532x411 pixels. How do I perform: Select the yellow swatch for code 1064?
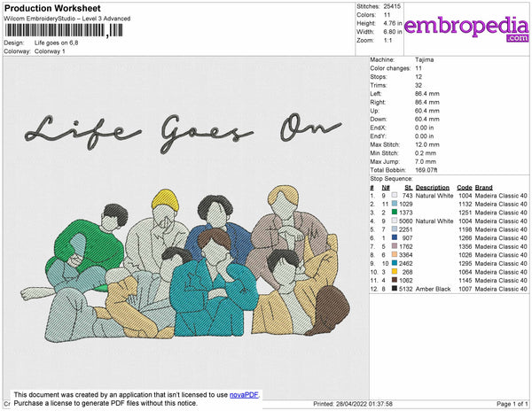click(x=395, y=272)
